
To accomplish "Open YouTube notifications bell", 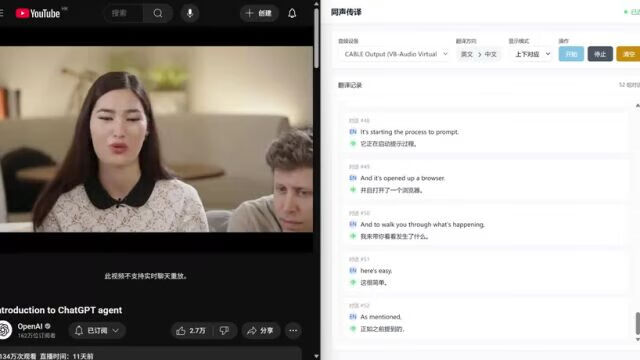I will [x=292, y=13].
